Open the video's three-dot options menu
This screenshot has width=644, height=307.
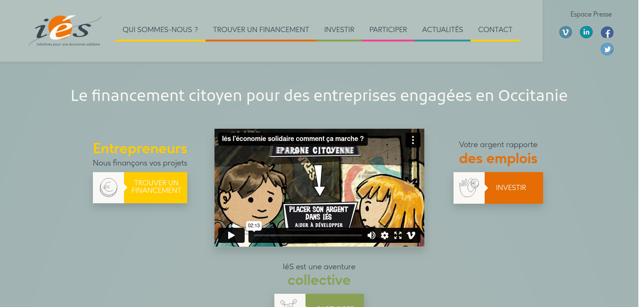point(413,140)
